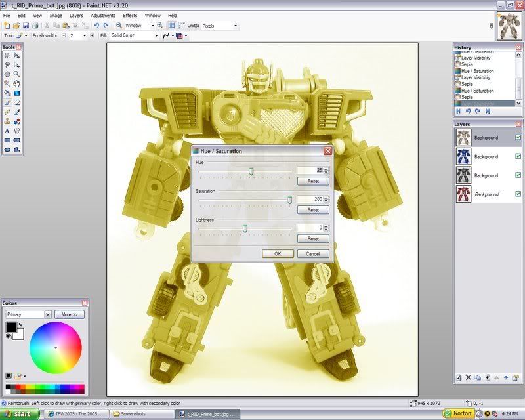The image size is (525, 420).
Task: Click Fast Forward to last history step
Action: click(488, 111)
